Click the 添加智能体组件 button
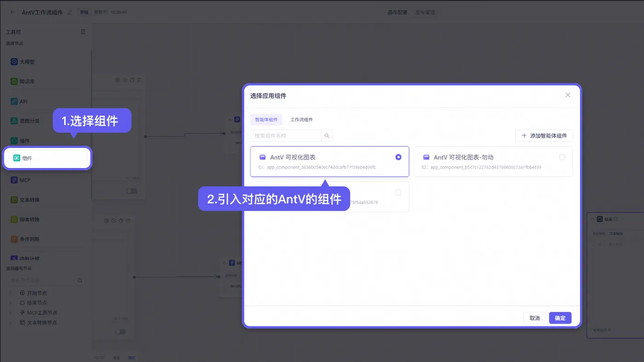 point(544,136)
